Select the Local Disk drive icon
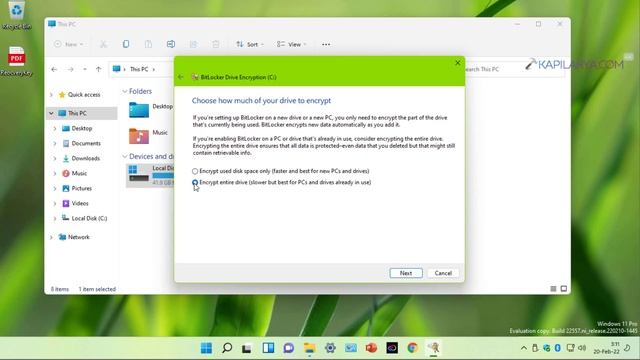This screenshot has height=360, width=640. pos(139,173)
